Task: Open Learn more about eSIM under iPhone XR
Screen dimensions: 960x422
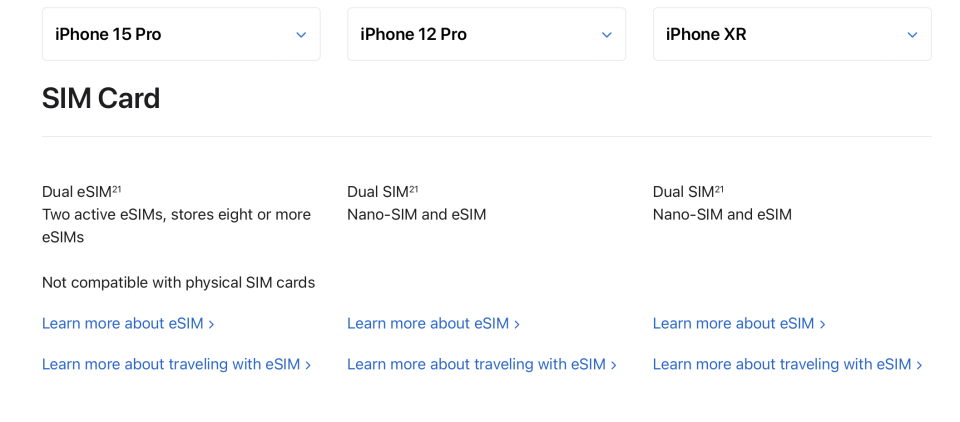Action: pyautogui.click(x=739, y=323)
